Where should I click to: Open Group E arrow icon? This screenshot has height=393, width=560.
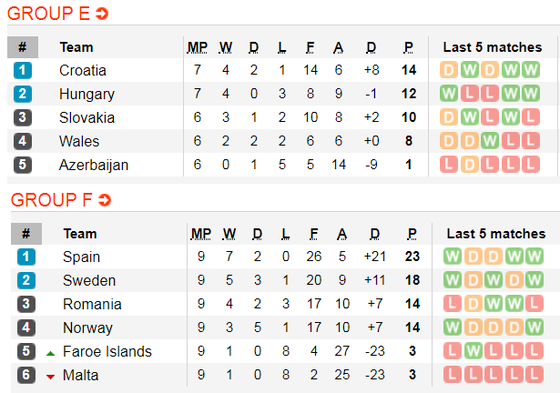102,14
